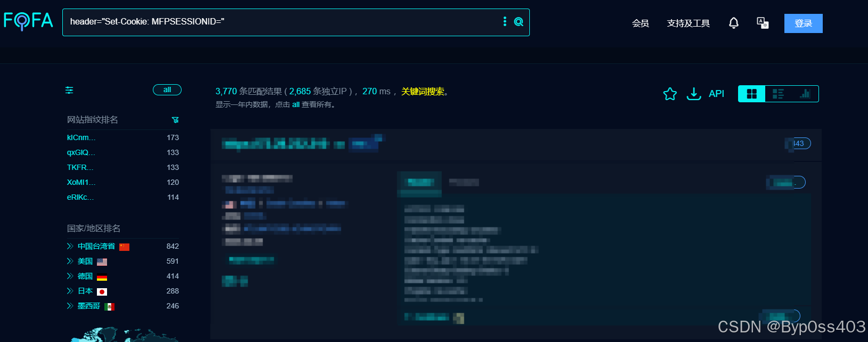The height and width of the screenshot is (342, 868).
Task: Click the search magnifier icon
Action: tap(519, 22)
